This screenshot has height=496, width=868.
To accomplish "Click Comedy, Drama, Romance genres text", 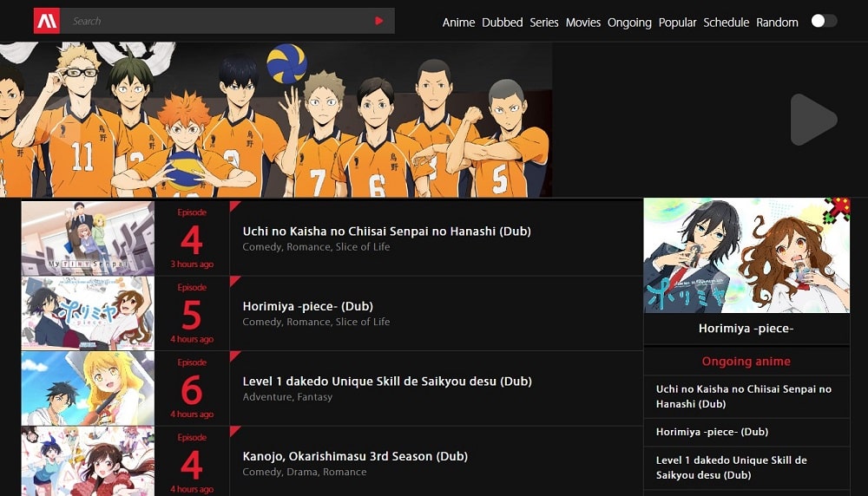I will 305,472.
